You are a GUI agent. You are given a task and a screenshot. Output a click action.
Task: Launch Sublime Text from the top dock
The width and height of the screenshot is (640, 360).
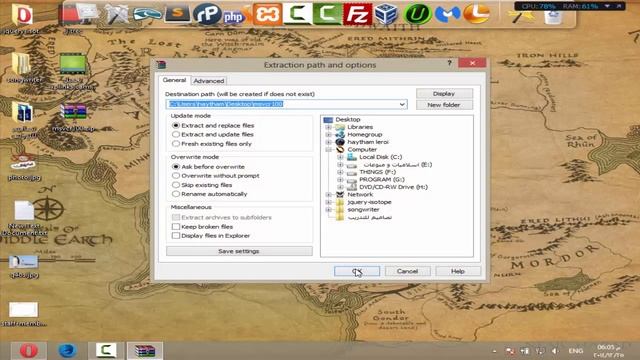point(177,13)
